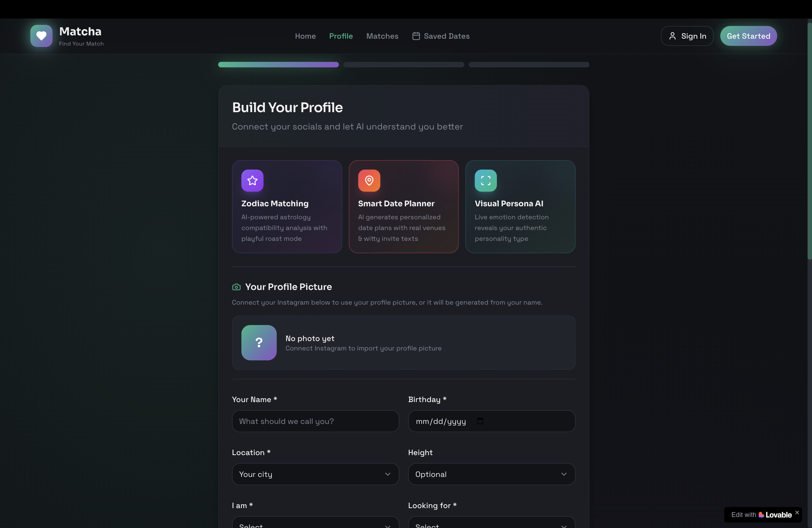The height and width of the screenshot is (528, 812).
Task: Expand the Height optional dropdown
Action: click(491, 474)
